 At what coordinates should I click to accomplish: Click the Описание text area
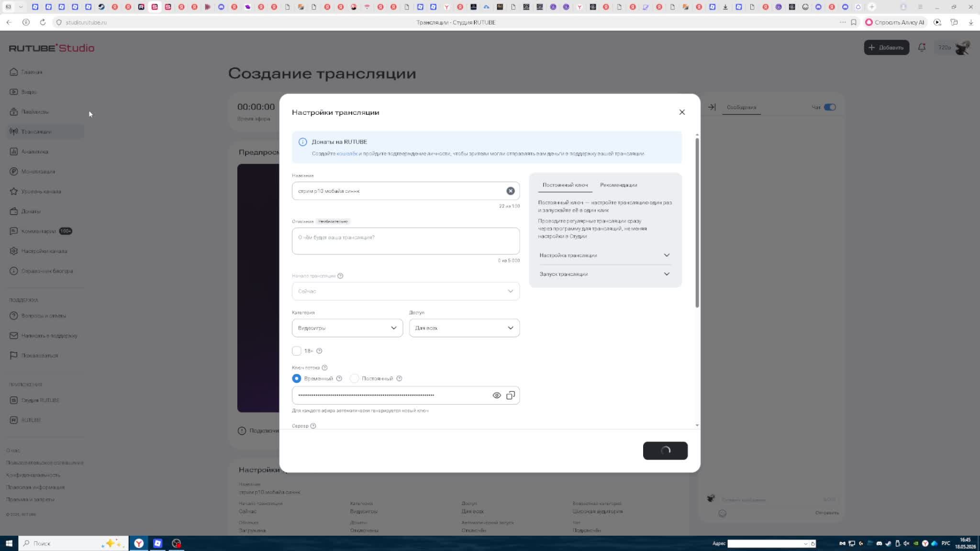click(406, 241)
